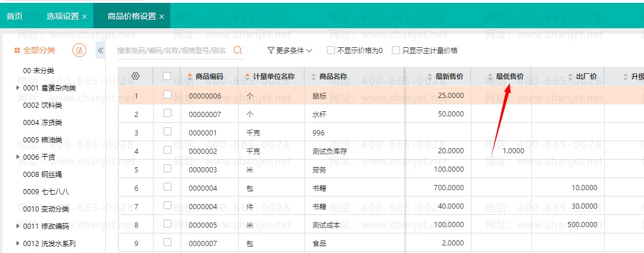Click the 50.0000 price for 水杯
644x253 pixels.
pyautogui.click(x=451, y=114)
